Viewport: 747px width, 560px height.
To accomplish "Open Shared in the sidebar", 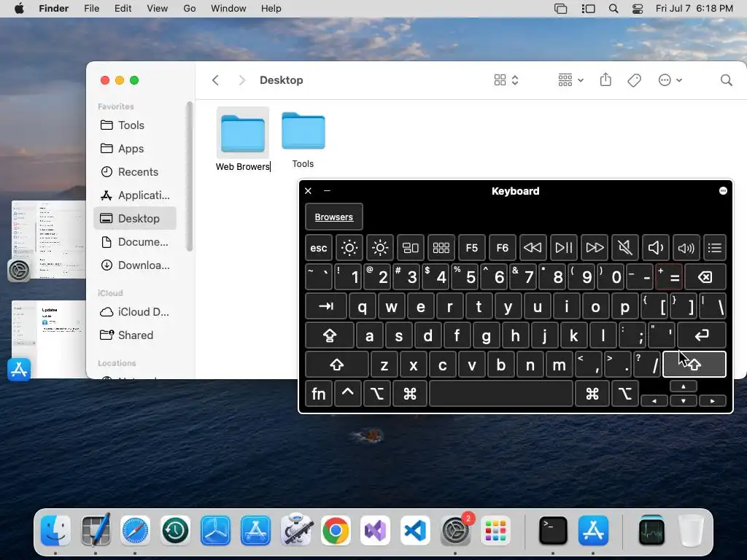I will (135, 335).
